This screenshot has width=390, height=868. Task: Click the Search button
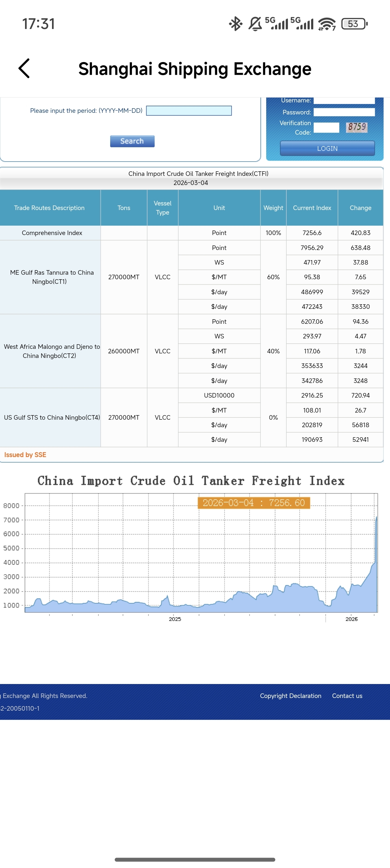point(132,141)
